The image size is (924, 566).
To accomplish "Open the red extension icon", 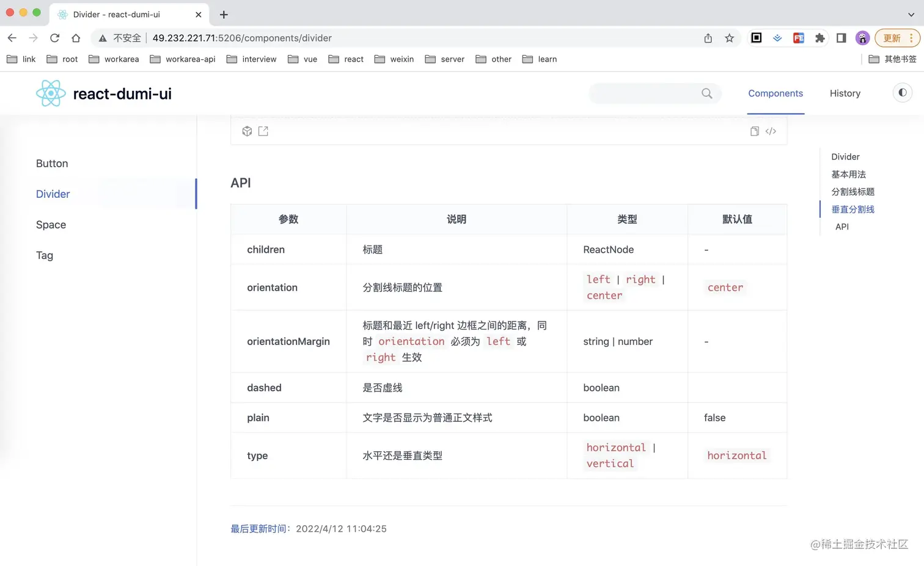I will pos(799,38).
